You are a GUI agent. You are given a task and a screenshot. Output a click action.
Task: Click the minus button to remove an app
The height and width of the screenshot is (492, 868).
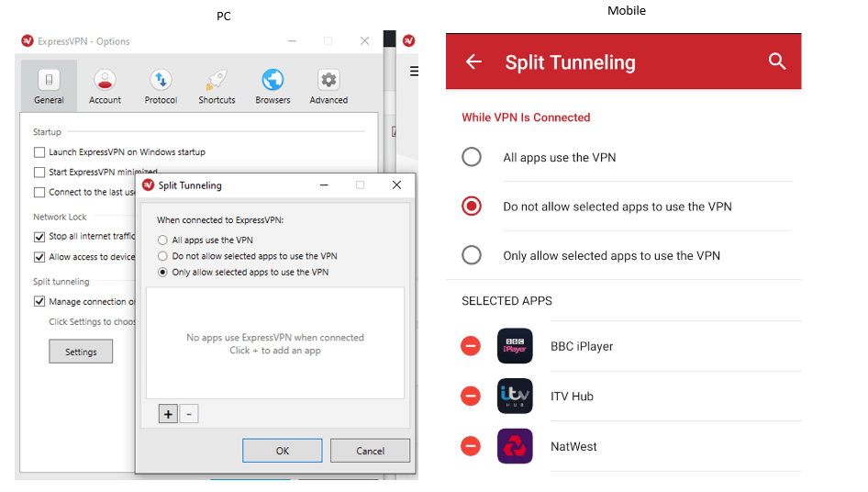coord(189,414)
